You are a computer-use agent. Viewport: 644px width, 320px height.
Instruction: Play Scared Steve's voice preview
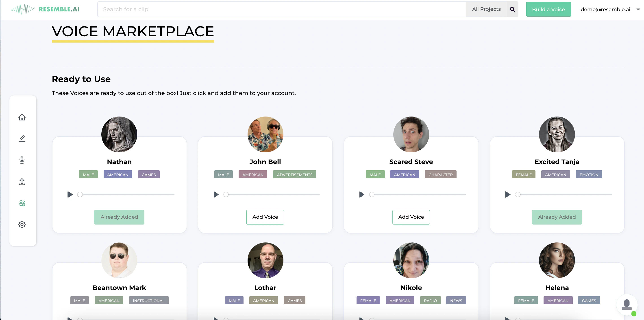pyautogui.click(x=361, y=194)
